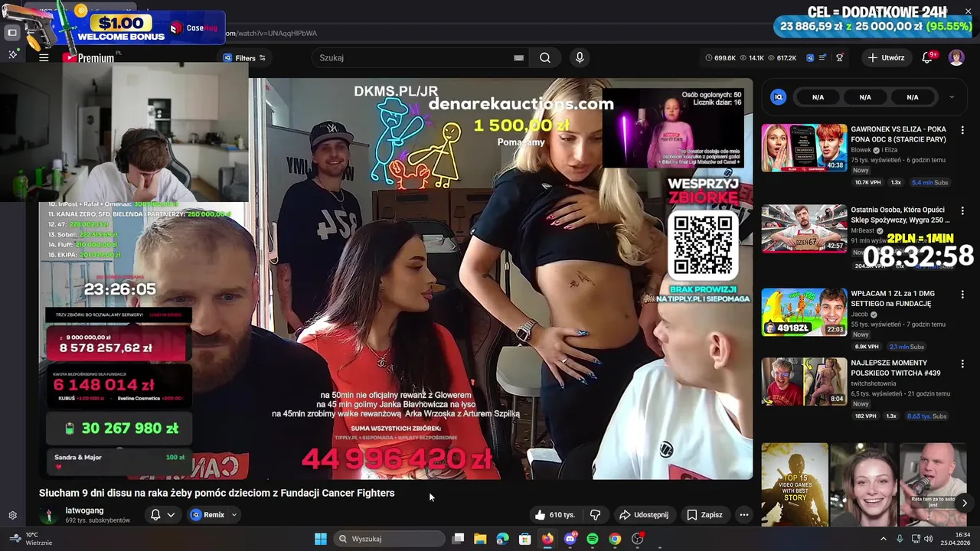Open title NAJLEPSZE MOMENTY POLSKIEGO TWITCHA #439
The image size is (980, 551).
(x=896, y=368)
